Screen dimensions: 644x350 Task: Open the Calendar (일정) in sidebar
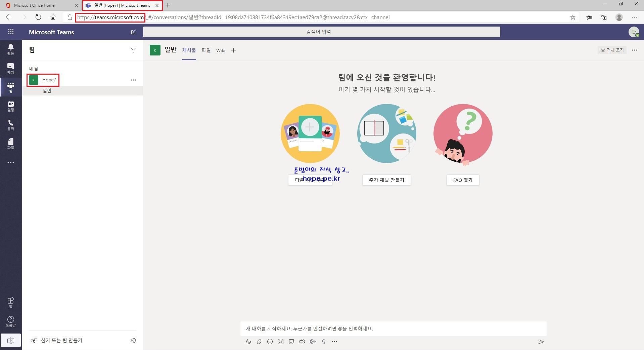(x=11, y=106)
